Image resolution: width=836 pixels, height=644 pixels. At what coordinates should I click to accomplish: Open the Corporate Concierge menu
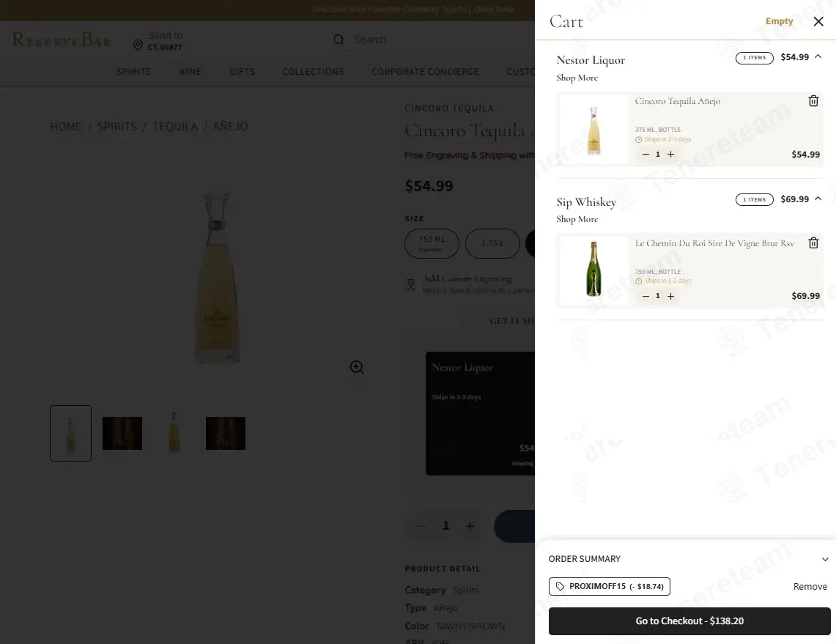click(x=426, y=72)
